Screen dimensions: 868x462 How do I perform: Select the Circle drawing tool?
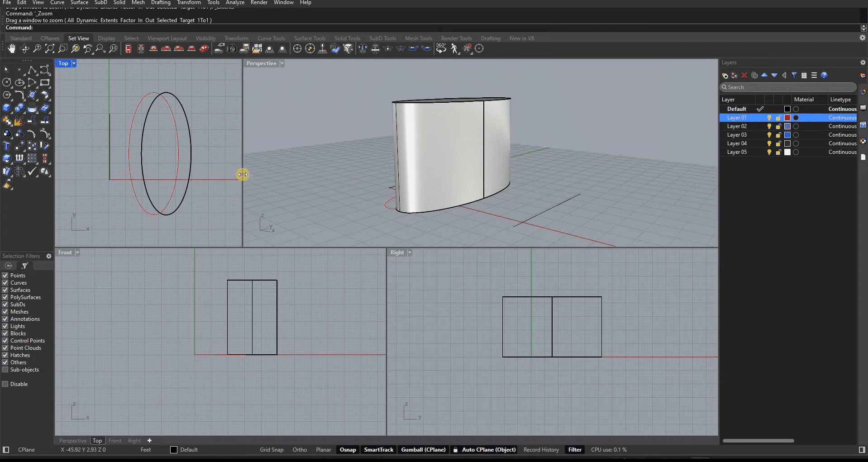coord(7,82)
